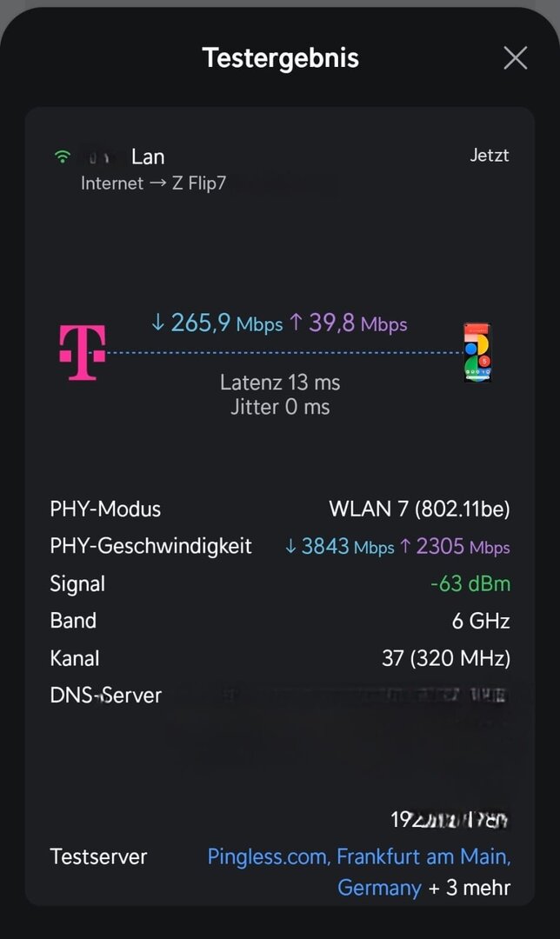Tap the -63 dBm signal value
The image size is (560, 939).
470,583
